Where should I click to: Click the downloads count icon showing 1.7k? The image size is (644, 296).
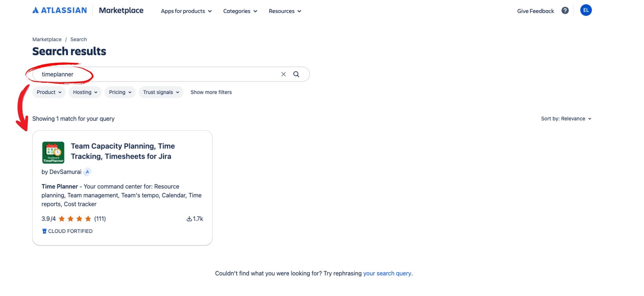189,219
